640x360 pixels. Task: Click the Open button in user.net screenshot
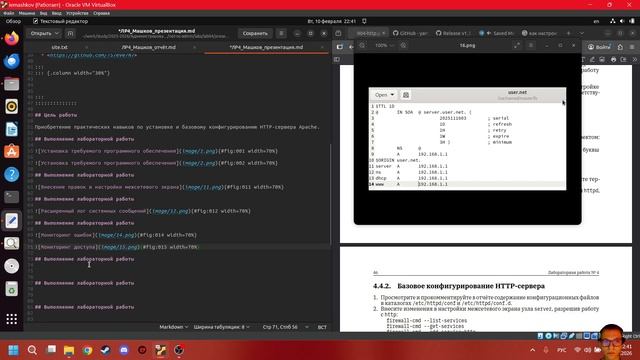coord(384,95)
